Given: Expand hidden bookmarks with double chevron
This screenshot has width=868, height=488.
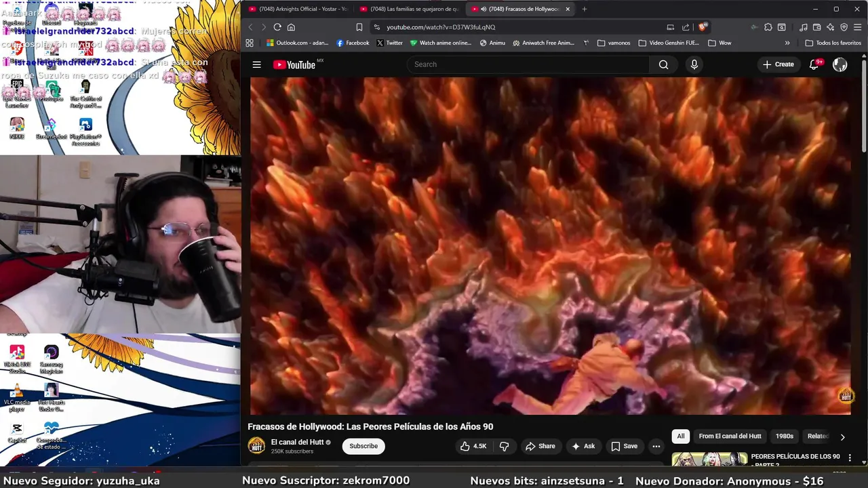Looking at the screenshot, I should (787, 43).
